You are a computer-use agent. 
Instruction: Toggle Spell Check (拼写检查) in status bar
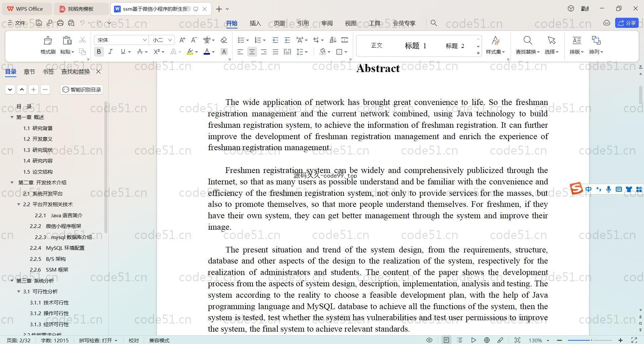(98, 340)
